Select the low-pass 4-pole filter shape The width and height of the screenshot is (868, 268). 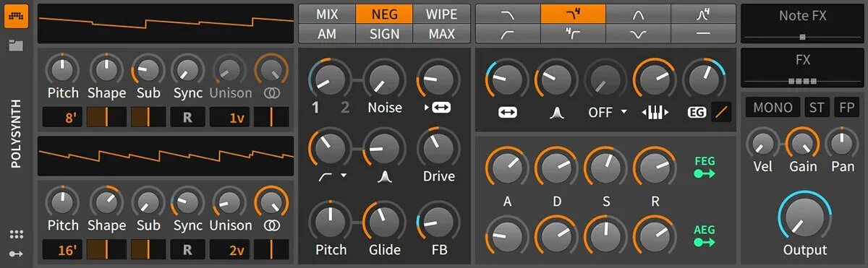click(573, 14)
